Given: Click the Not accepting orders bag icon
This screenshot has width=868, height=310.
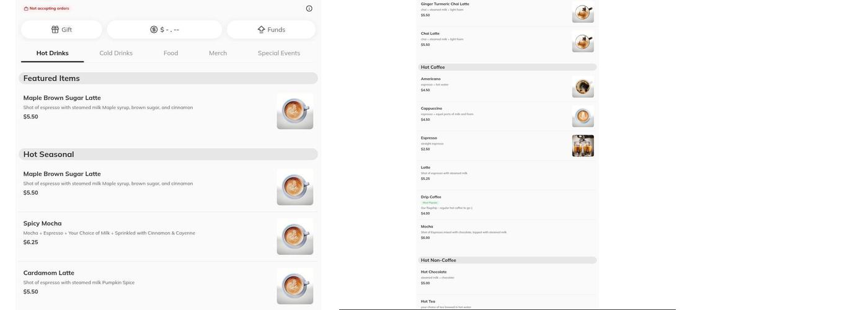Looking at the screenshot, I should tap(26, 9).
